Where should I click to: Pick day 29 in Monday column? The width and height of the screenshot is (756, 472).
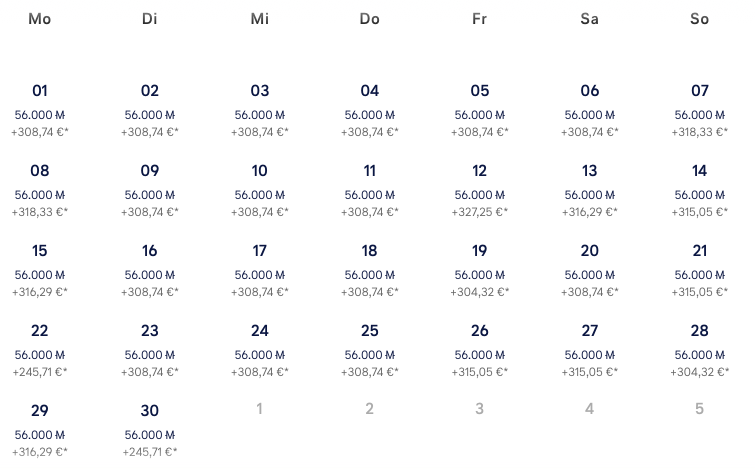point(40,430)
